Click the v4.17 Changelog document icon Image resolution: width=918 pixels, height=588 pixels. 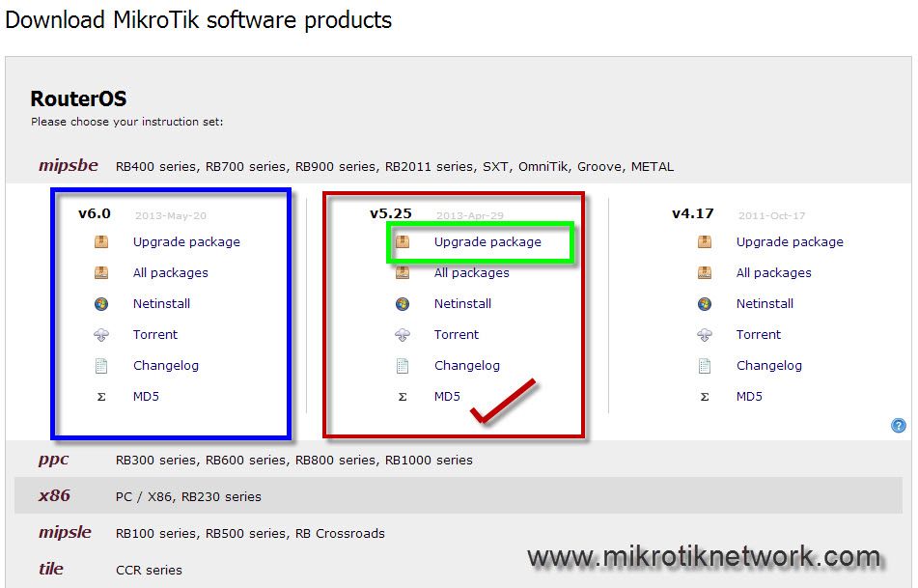(705, 366)
